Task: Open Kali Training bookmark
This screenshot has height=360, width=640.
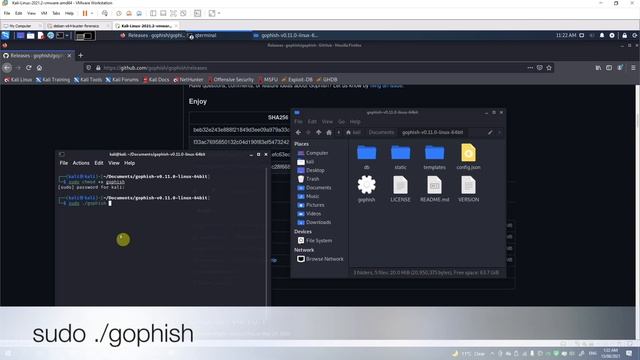Action: point(53,80)
